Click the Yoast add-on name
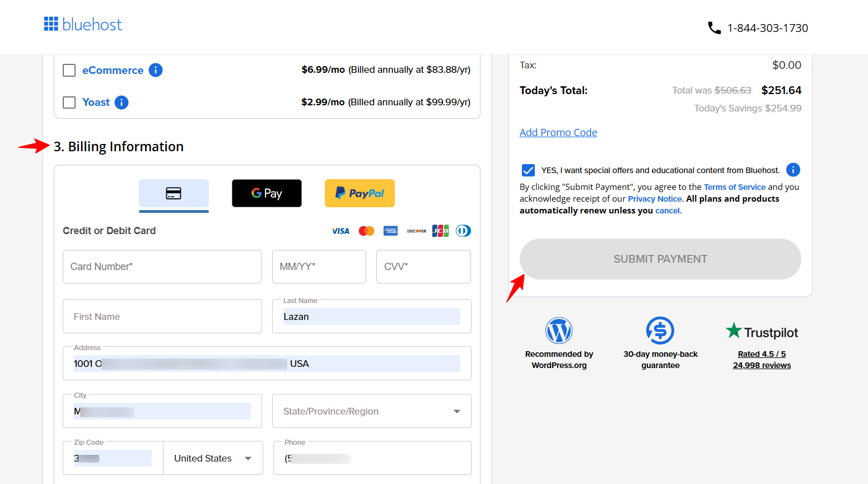868x484 pixels. click(x=96, y=103)
